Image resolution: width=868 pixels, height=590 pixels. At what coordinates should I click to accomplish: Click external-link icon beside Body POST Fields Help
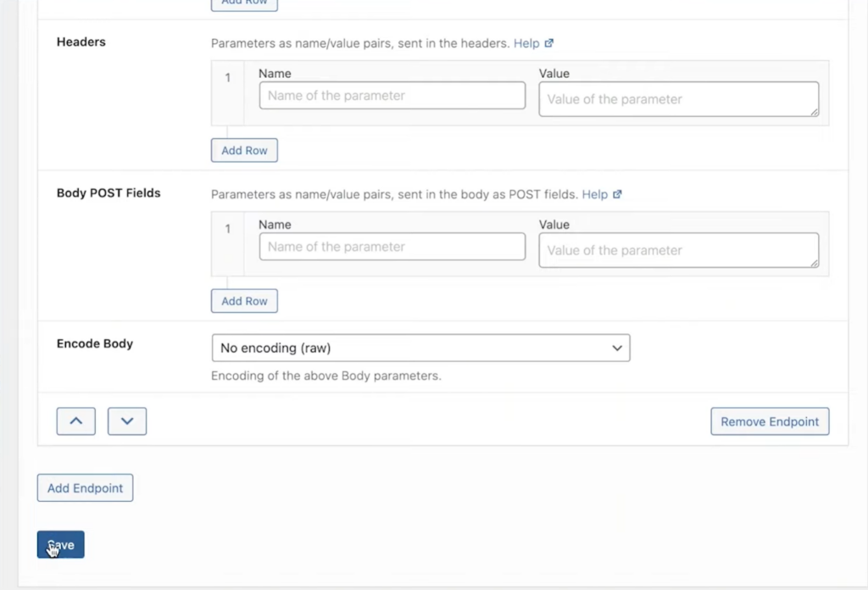[617, 194]
